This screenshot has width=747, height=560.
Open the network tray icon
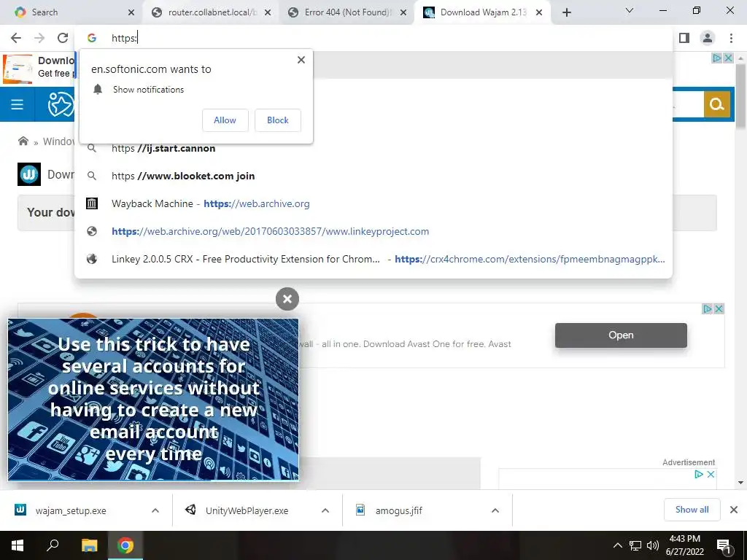pyautogui.click(x=635, y=545)
